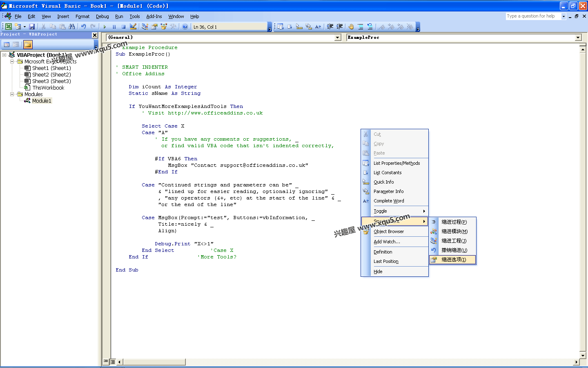Open Project Explorer toolbar icon
The image size is (588, 368).
(145, 27)
